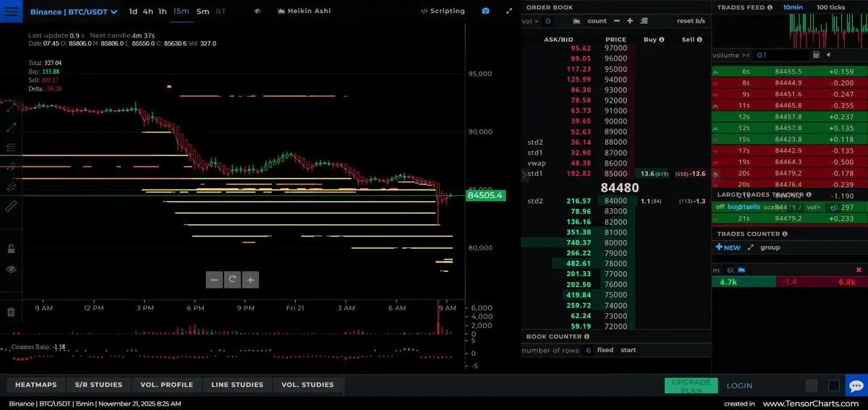The width and height of the screenshot is (868, 410).
Task: Select the RT real-time timeframe
Action: (x=221, y=11)
